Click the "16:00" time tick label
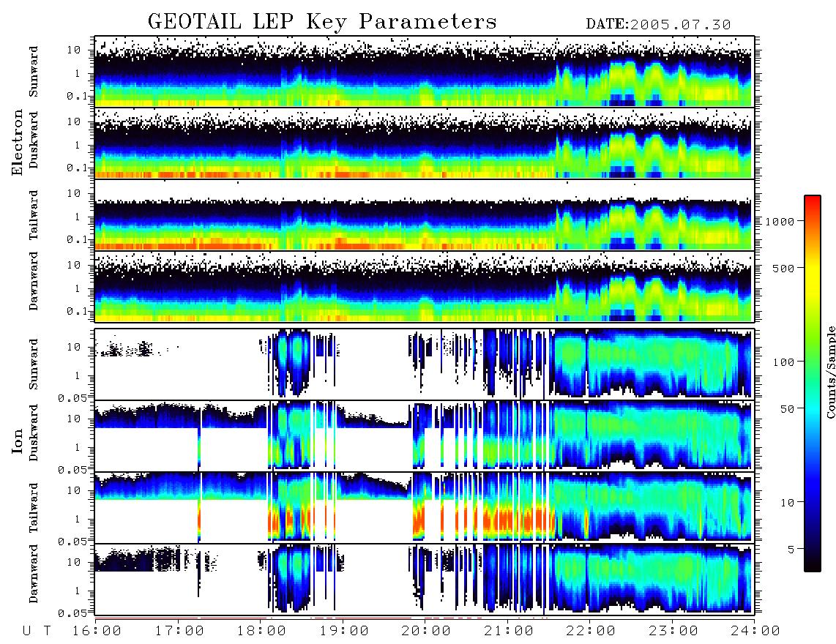 pyautogui.click(x=97, y=631)
